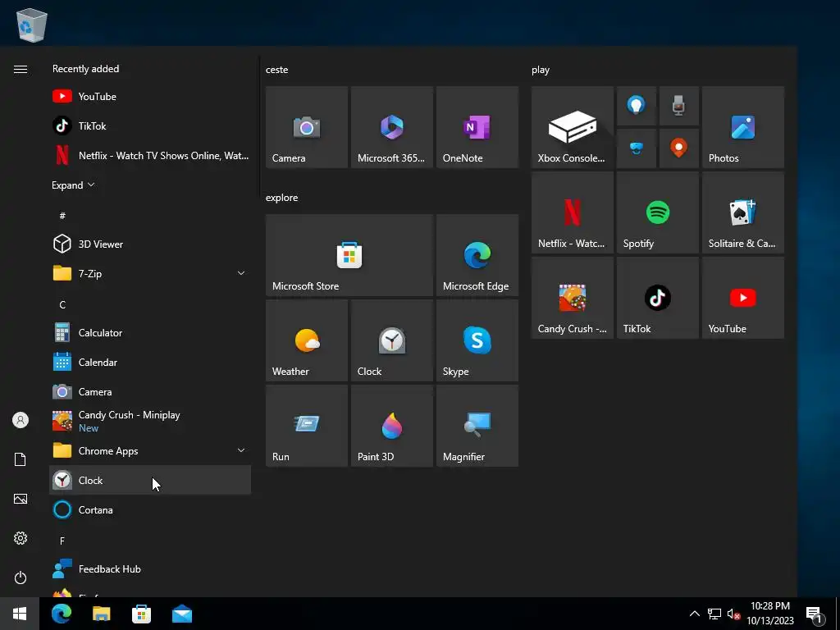The width and height of the screenshot is (840, 630).
Task: Click the 'play' tile group title
Action: [541, 71]
